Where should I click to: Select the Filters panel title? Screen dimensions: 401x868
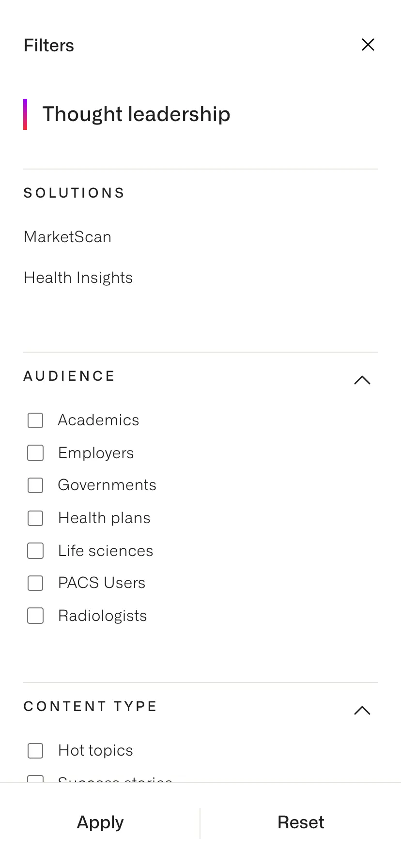tap(48, 45)
